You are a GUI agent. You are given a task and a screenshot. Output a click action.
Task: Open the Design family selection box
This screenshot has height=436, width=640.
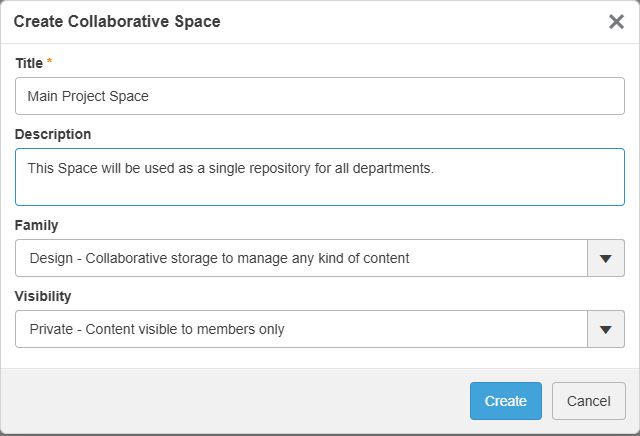(x=300, y=258)
